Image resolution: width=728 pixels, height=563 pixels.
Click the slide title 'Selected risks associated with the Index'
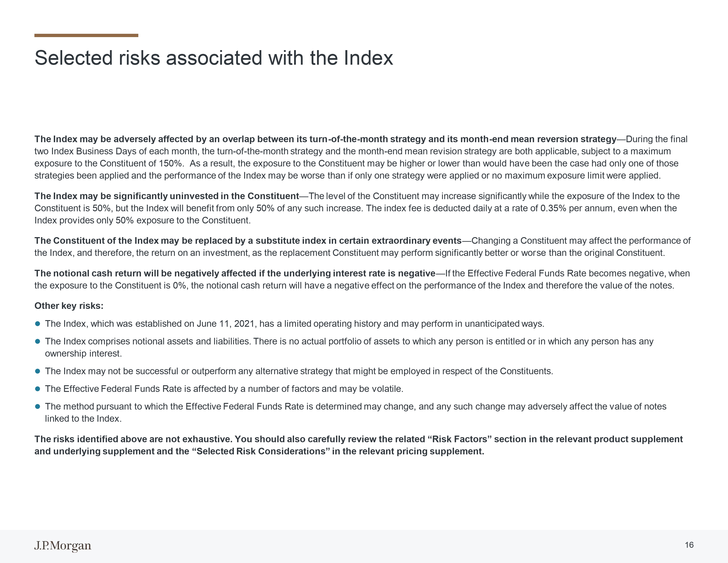pos(214,58)
